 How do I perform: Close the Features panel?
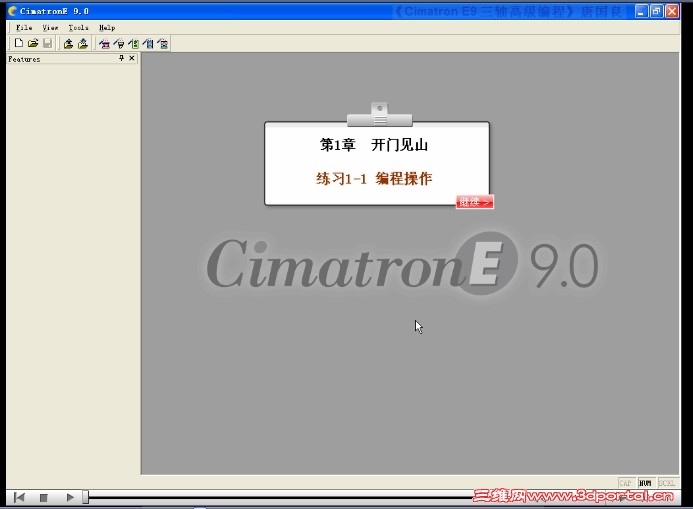[132, 58]
